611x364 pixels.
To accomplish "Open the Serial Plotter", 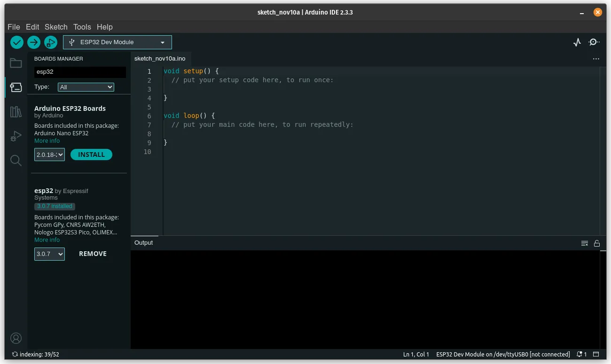I will coord(577,42).
